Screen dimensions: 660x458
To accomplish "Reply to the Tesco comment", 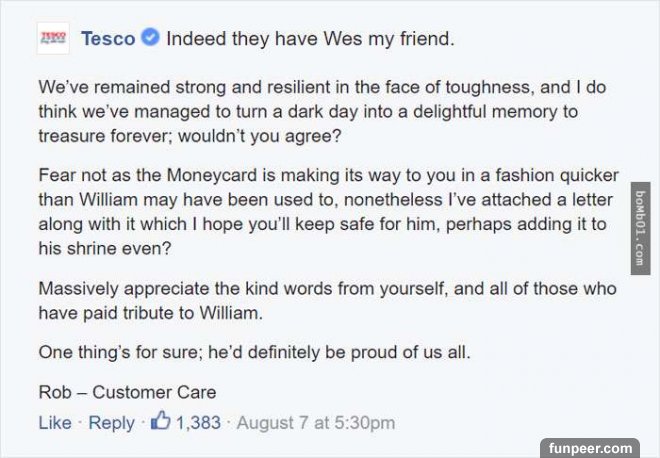I will [111, 423].
